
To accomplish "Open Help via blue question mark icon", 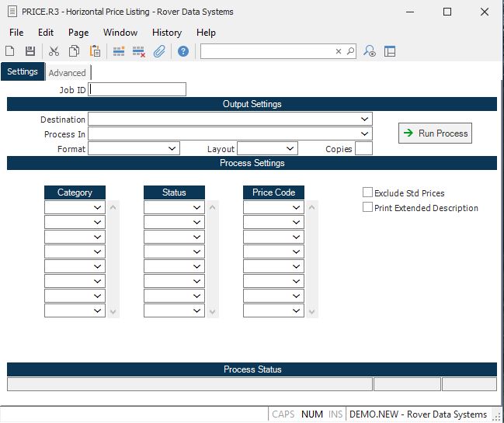I will (183, 51).
